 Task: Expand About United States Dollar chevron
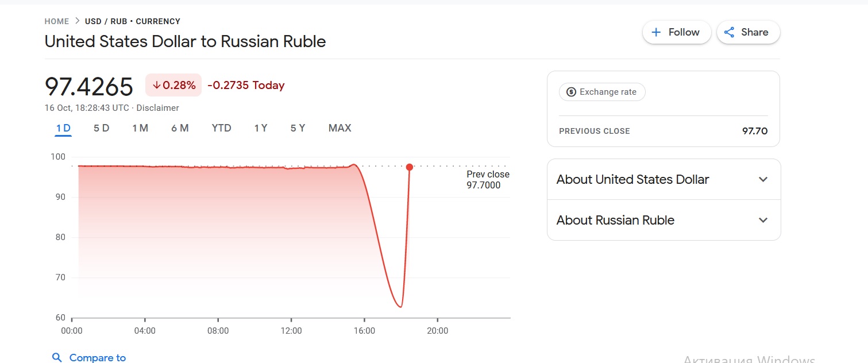(763, 179)
